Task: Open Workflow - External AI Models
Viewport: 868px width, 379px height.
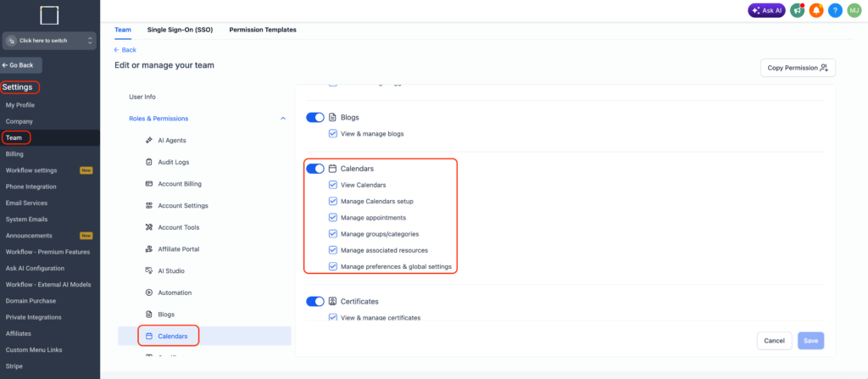Action: tap(48, 285)
